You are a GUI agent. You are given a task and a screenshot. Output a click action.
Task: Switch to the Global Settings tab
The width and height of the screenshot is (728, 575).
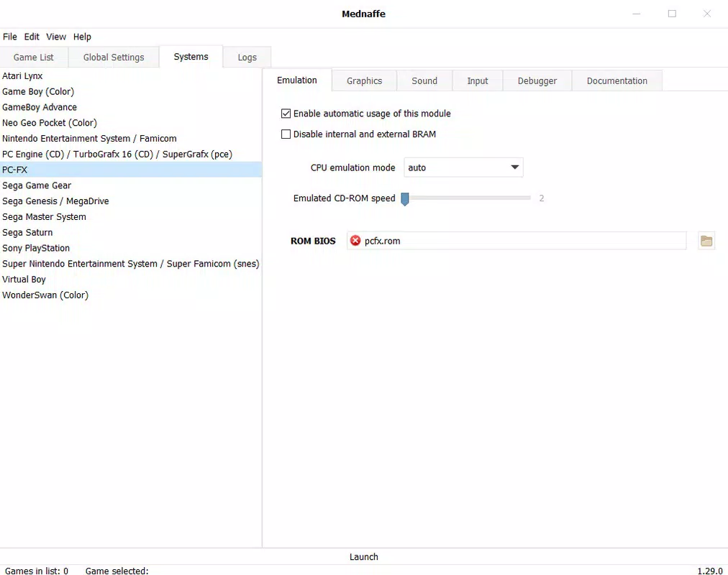pyautogui.click(x=114, y=57)
